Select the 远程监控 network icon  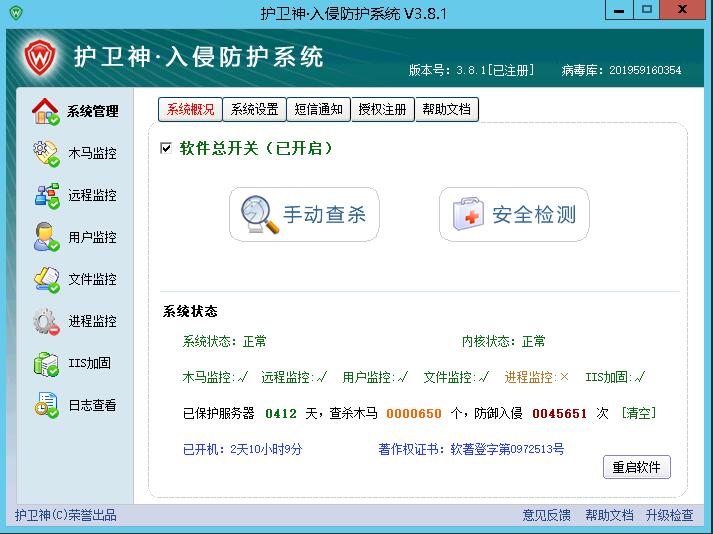click(x=46, y=196)
